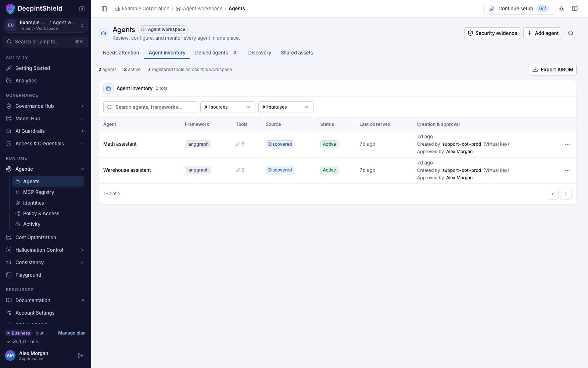Open the All statuses dropdown

pyautogui.click(x=286, y=107)
